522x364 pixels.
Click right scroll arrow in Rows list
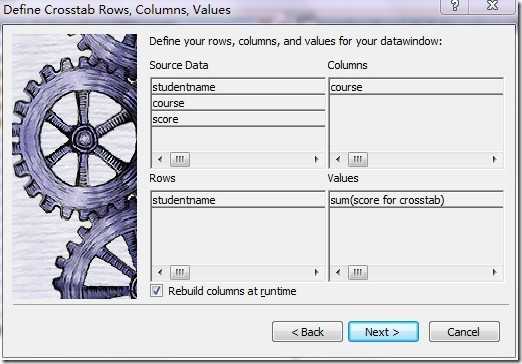click(316, 272)
